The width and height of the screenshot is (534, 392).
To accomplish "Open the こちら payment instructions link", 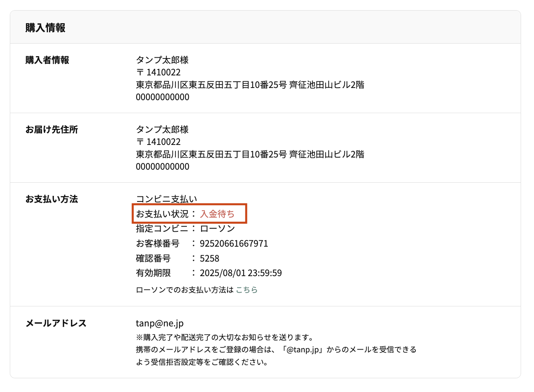I will coord(247,290).
